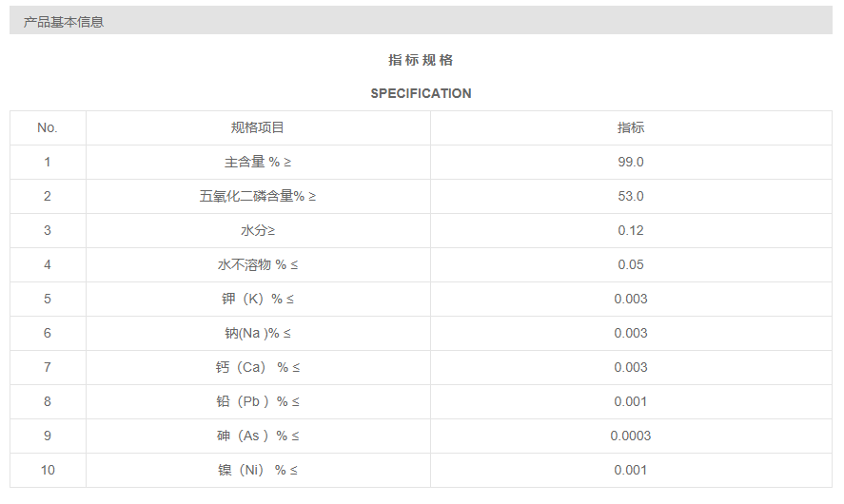The height and width of the screenshot is (504, 844).
Task: Click the No. column header
Action: 48,127
